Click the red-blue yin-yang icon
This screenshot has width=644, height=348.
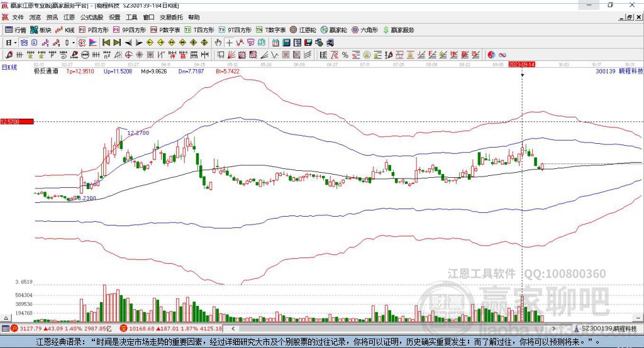click(x=491, y=55)
